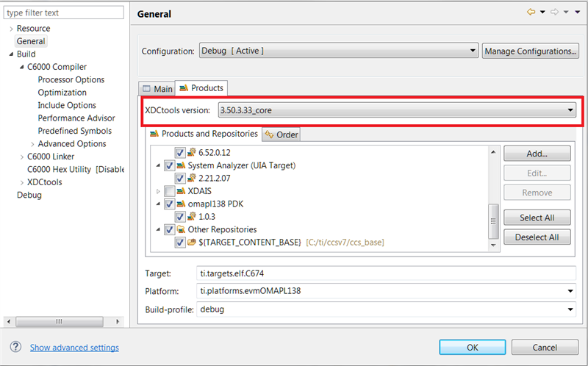Switch to the Order tab
The height and width of the screenshot is (366, 588).
[282, 134]
